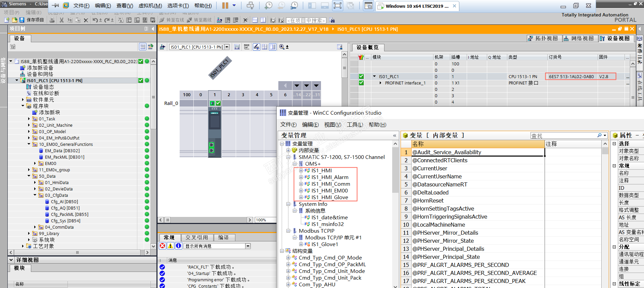Open the 交叉引用 tab

pos(197,237)
